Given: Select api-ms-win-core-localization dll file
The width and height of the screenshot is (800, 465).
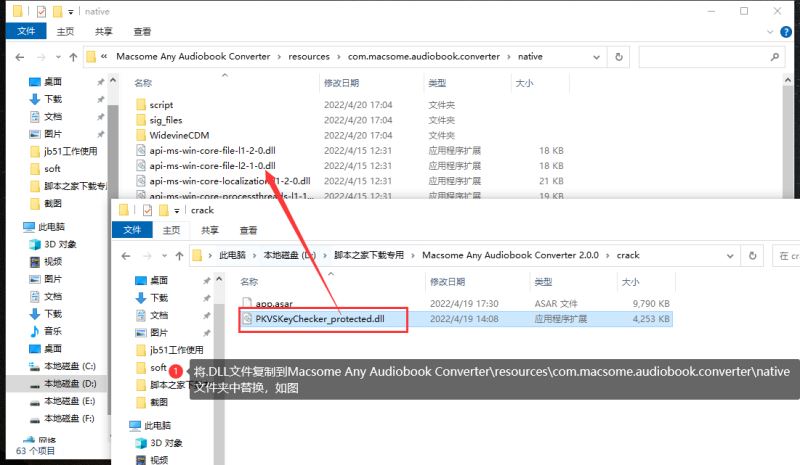Looking at the screenshot, I should 230,181.
